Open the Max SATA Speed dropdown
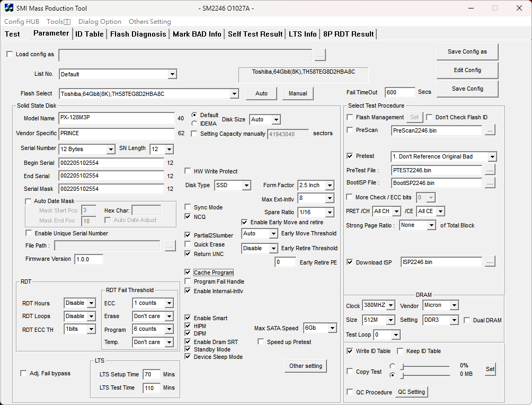The width and height of the screenshot is (532, 405). pyautogui.click(x=332, y=328)
